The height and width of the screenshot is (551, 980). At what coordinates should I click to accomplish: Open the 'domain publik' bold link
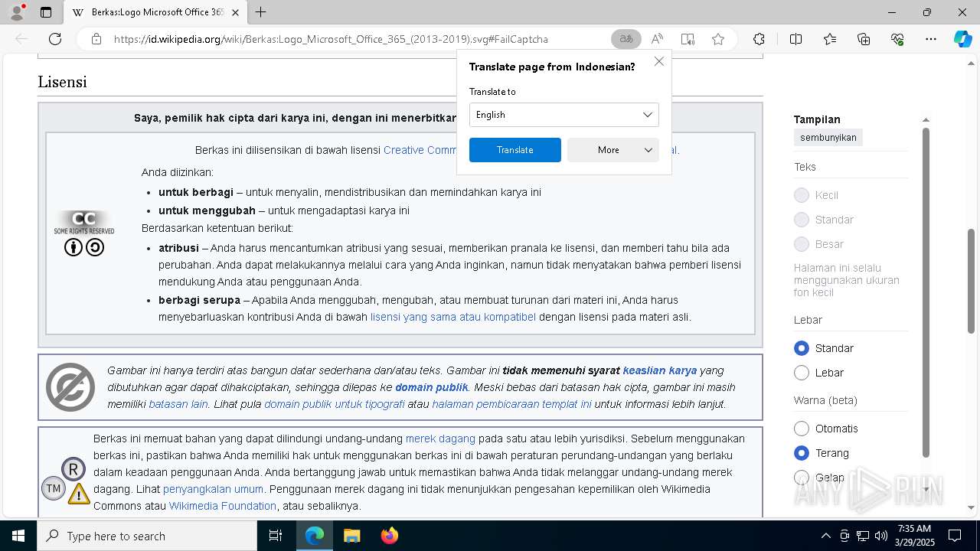click(432, 387)
